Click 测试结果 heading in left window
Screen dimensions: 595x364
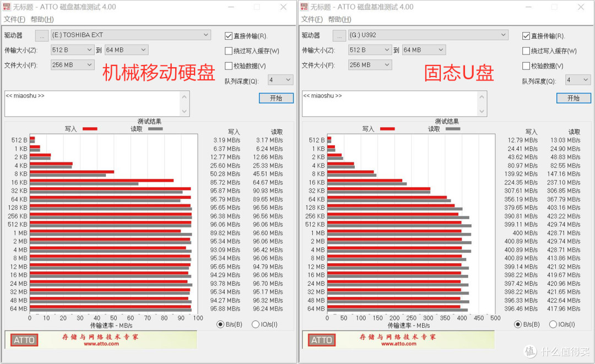(149, 121)
